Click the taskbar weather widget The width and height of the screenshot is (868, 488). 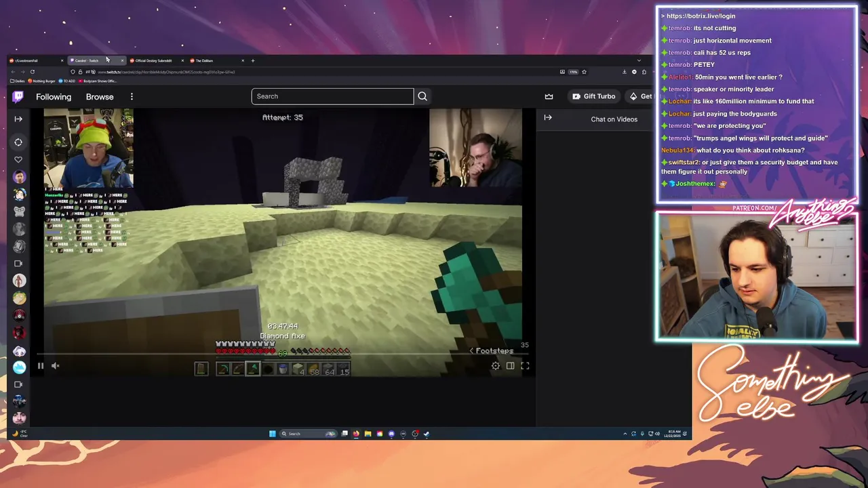(x=21, y=434)
